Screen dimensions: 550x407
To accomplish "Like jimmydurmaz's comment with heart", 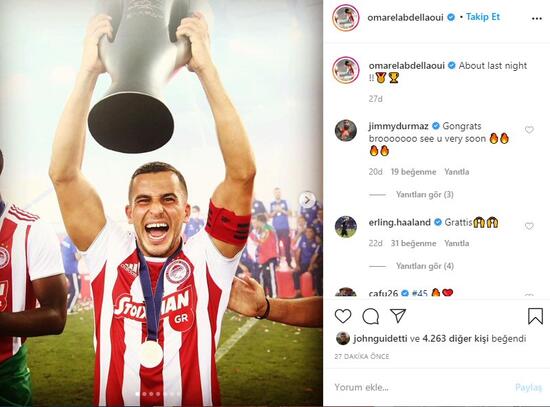I will pyautogui.click(x=529, y=130).
